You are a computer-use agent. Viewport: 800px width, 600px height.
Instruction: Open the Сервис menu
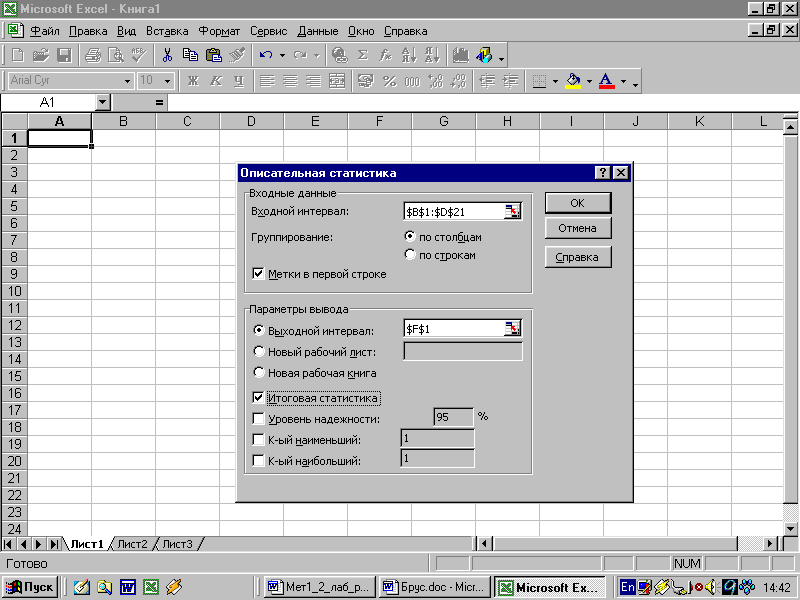point(268,31)
